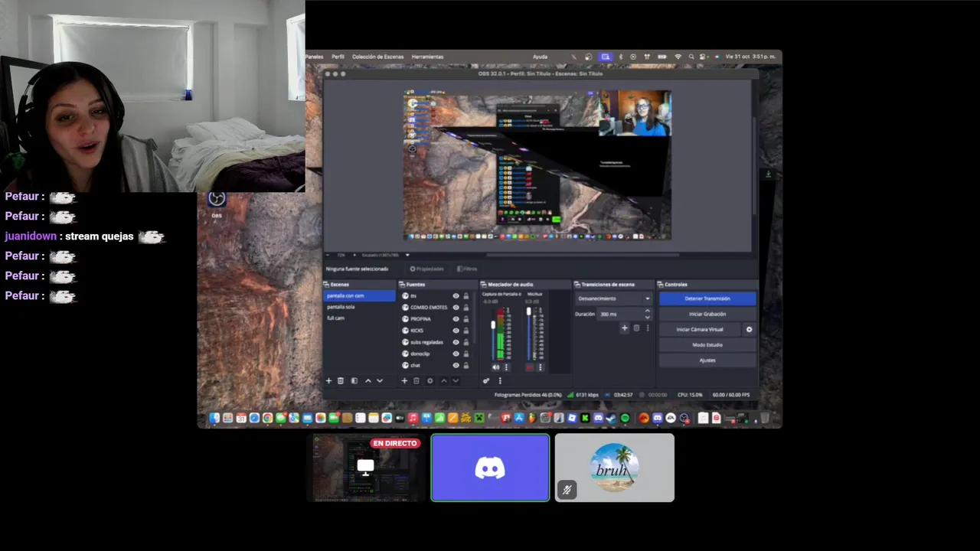Unlock the tts source
Image resolution: width=980 pixels, height=551 pixels.
465,295
